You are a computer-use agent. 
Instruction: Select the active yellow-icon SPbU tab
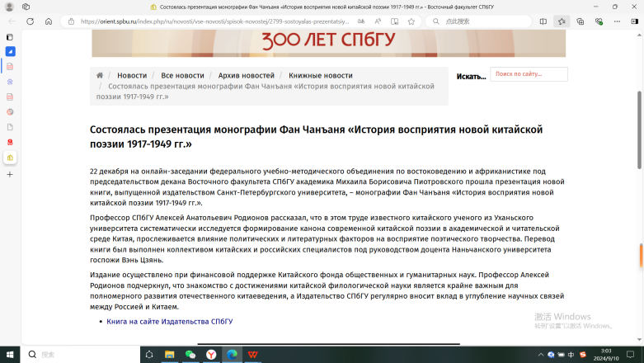10,158
